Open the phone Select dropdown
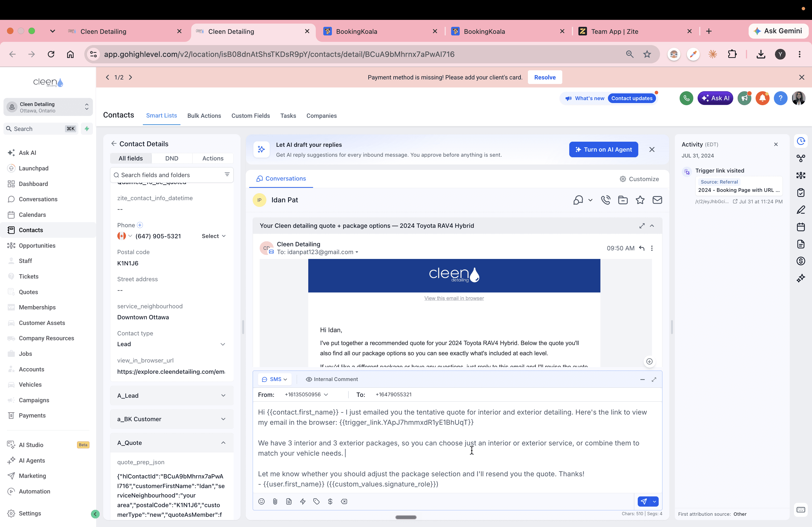This screenshot has width=812, height=527. point(213,236)
